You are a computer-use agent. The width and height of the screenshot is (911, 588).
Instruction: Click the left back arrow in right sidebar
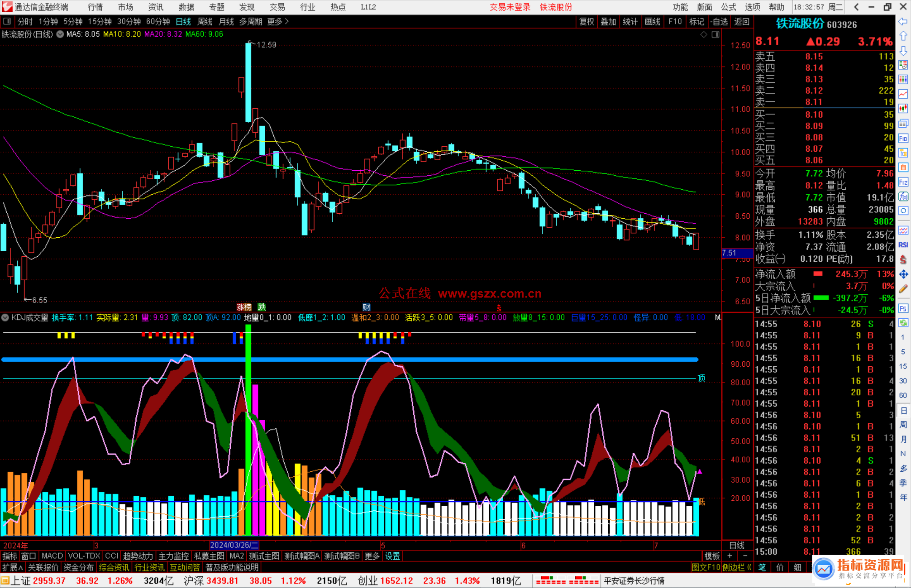903,21
